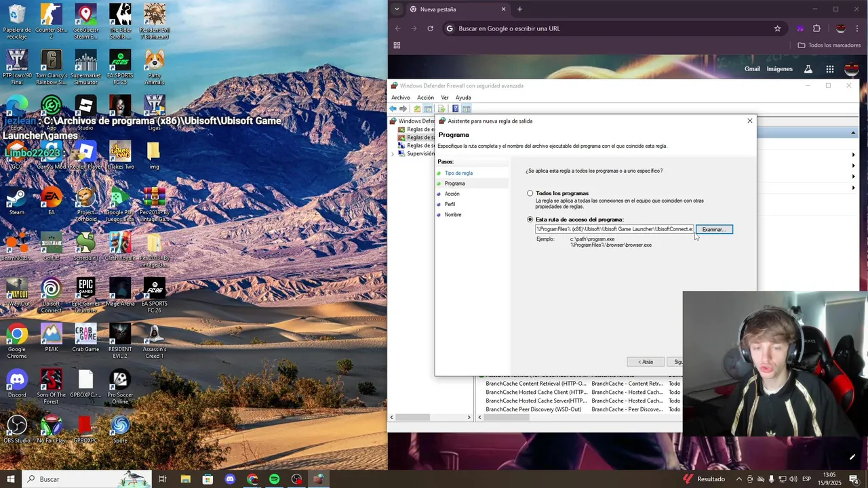Expand the Supervisión tree node
Viewport: 868px width, 488px height.
point(393,154)
